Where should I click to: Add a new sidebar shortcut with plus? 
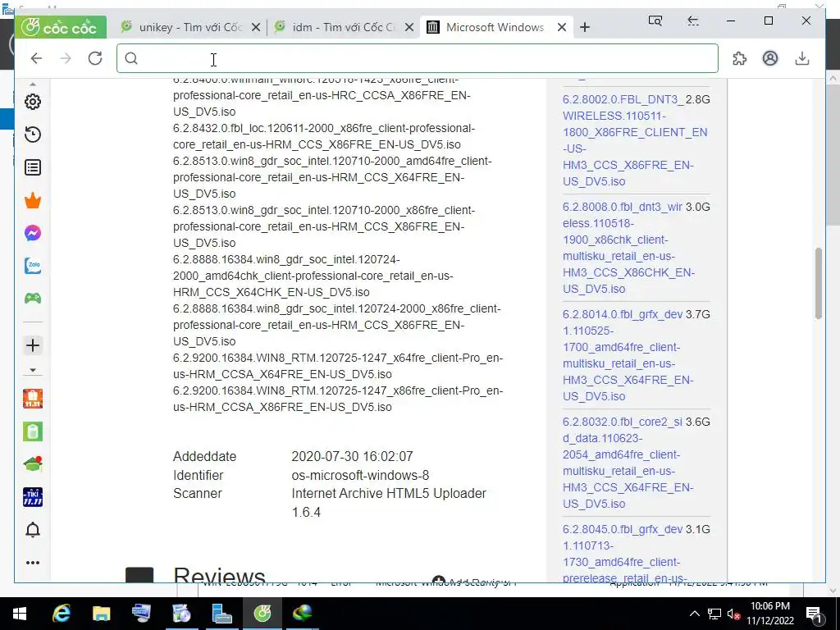click(33, 345)
